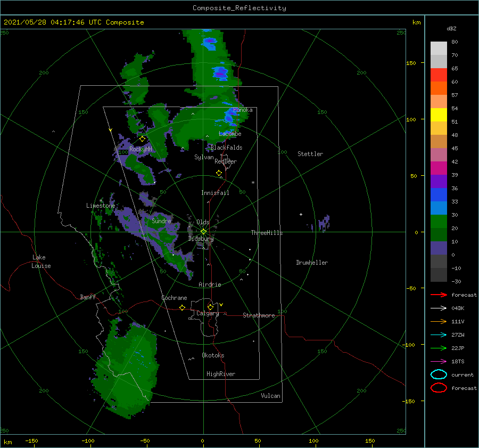Click the dBZ heading above the color scale
This screenshot has height=448, width=479.
(451, 29)
